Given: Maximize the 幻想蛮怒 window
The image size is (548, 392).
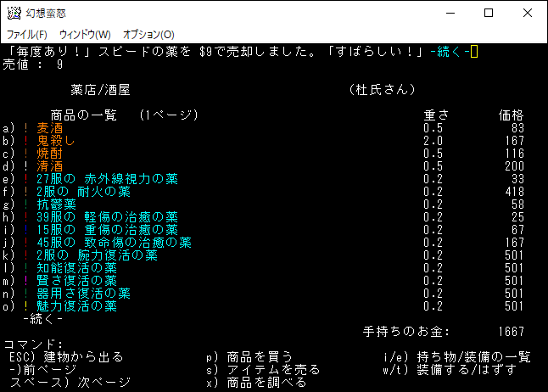Looking at the screenshot, I should point(489,13).
